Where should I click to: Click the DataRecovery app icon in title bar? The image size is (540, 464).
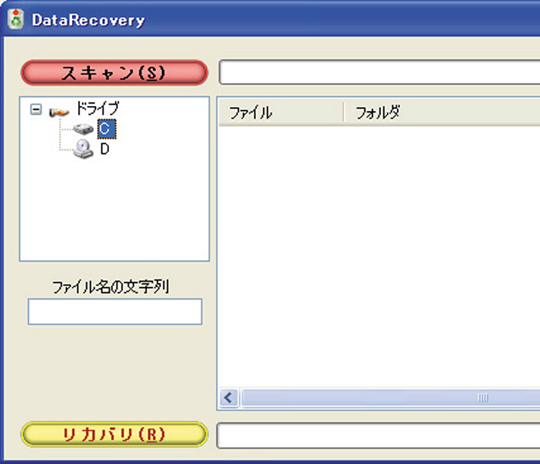16,19
